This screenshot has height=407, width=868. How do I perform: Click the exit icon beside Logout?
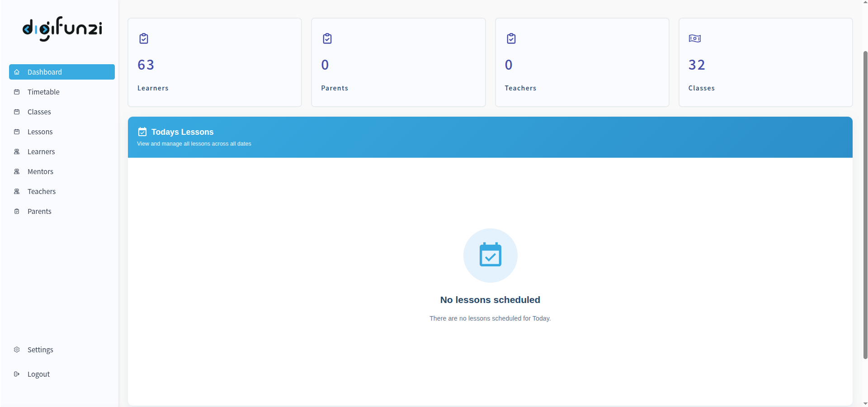click(17, 374)
